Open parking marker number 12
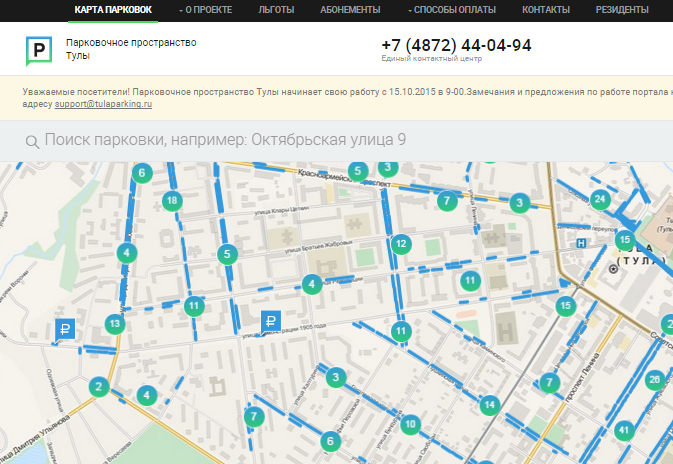The width and height of the screenshot is (673, 464). pyautogui.click(x=401, y=243)
